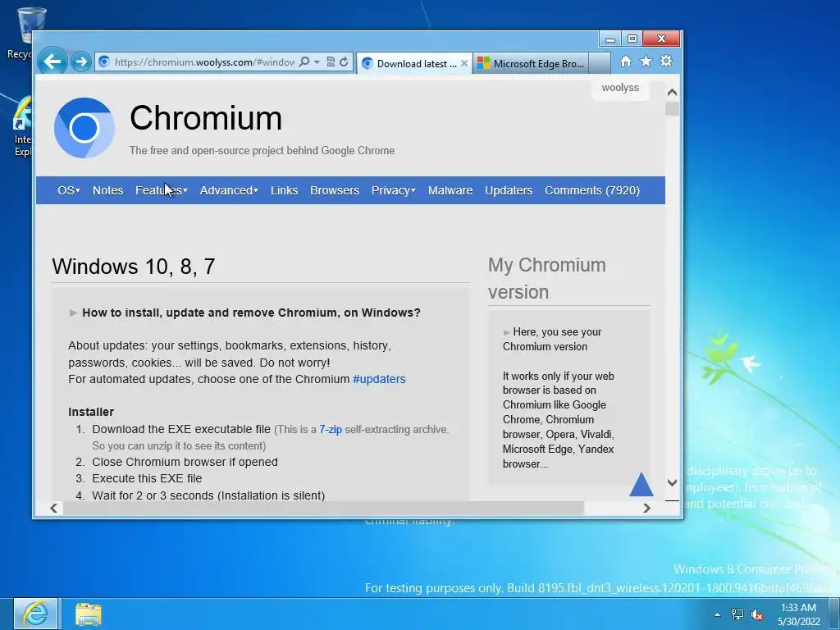Expand the Features dropdown menu
The width and height of the screenshot is (840, 630).
[162, 190]
